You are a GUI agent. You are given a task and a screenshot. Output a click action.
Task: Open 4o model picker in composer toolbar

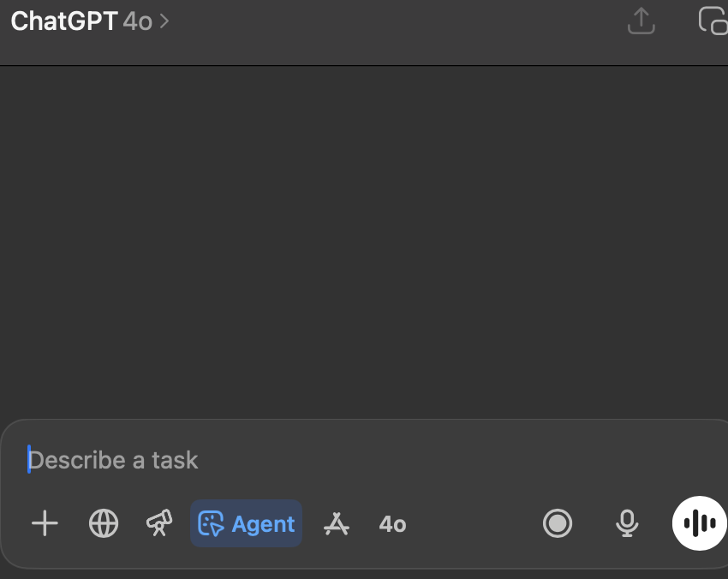pyautogui.click(x=392, y=524)
